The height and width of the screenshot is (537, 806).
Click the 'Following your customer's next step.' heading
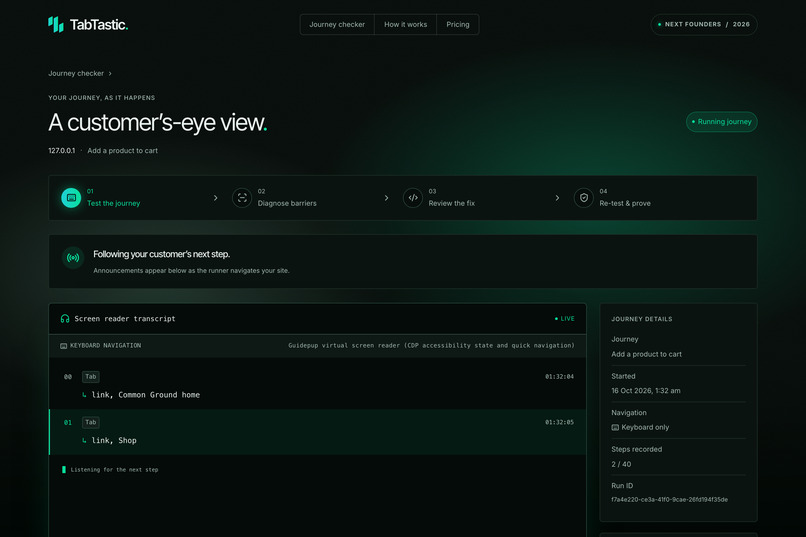161,254
